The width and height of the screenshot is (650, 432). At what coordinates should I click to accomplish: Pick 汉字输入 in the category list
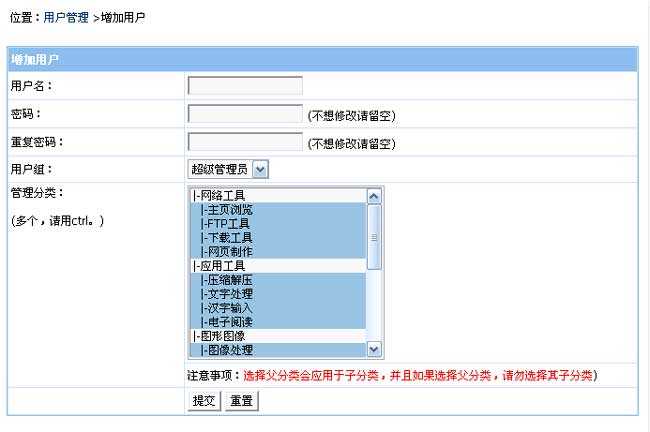tap(226, 308)
